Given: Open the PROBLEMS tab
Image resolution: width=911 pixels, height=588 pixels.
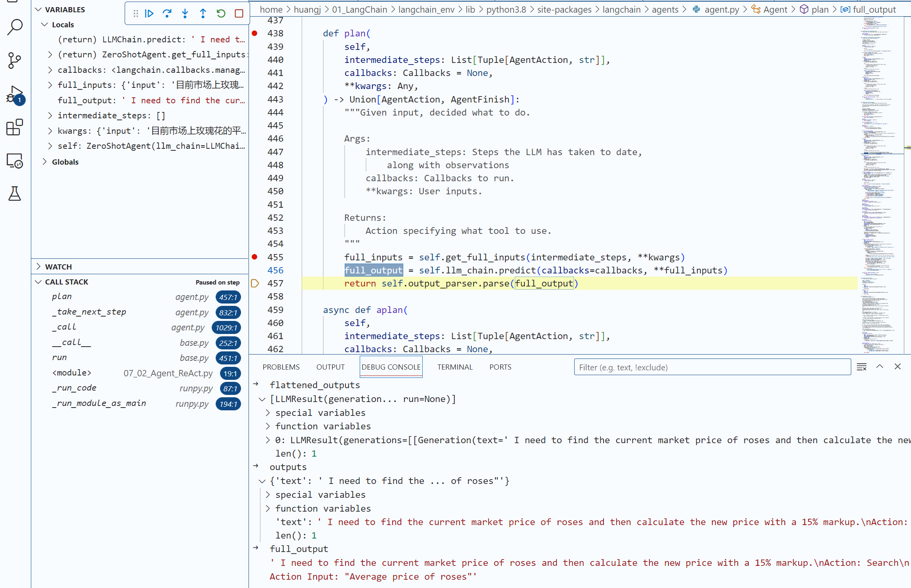Looking at the screenshot, I should 281,367.
